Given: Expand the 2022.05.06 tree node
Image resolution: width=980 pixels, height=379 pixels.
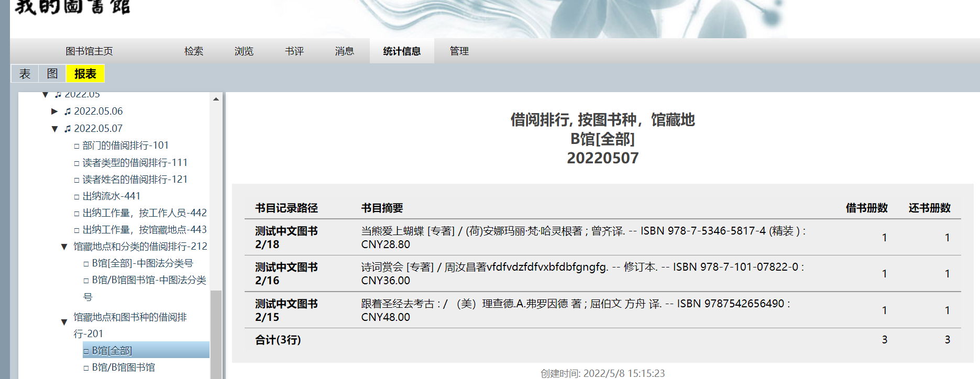Looking at the screenshot, I should [54, 112].
